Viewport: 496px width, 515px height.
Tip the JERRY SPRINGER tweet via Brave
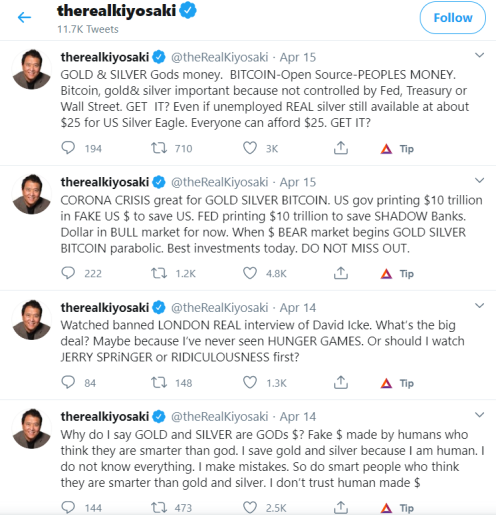[x=397, y=383]
